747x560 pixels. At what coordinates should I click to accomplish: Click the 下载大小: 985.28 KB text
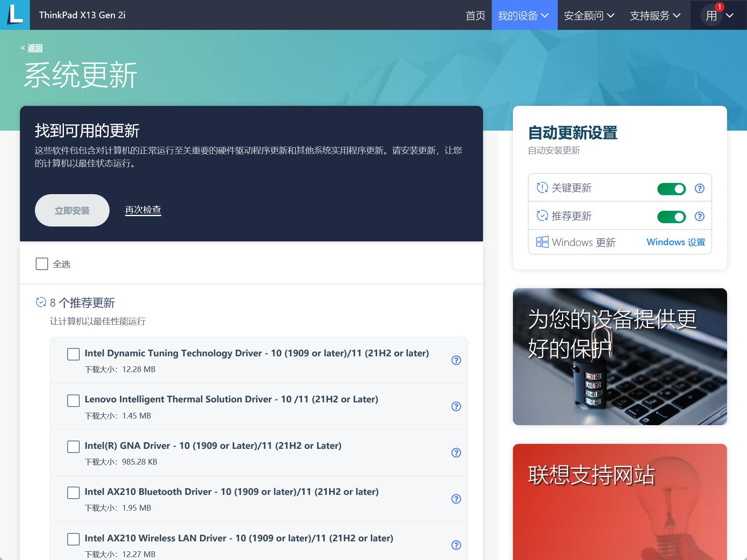[x=121, y=462]
